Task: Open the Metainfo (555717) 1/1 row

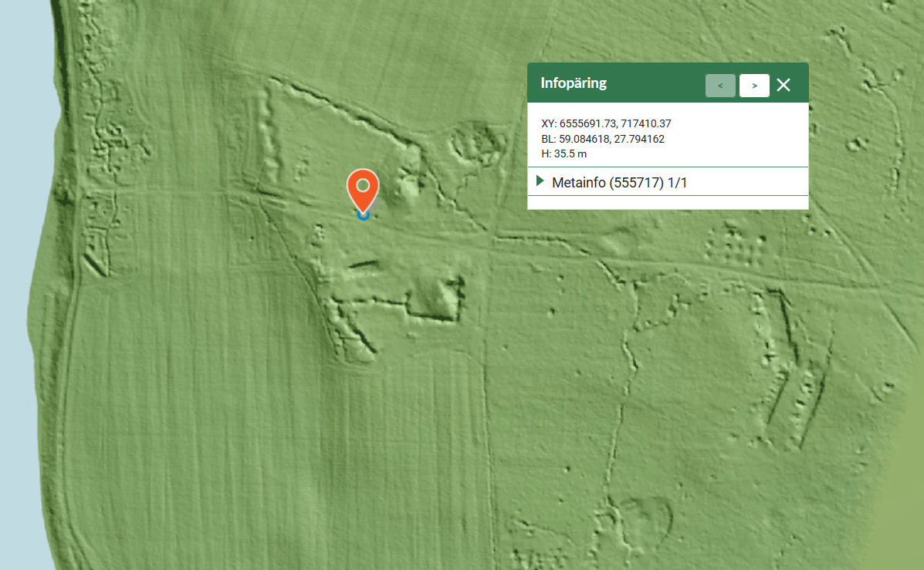Action: pyautogui.click(x=619, y=183)
